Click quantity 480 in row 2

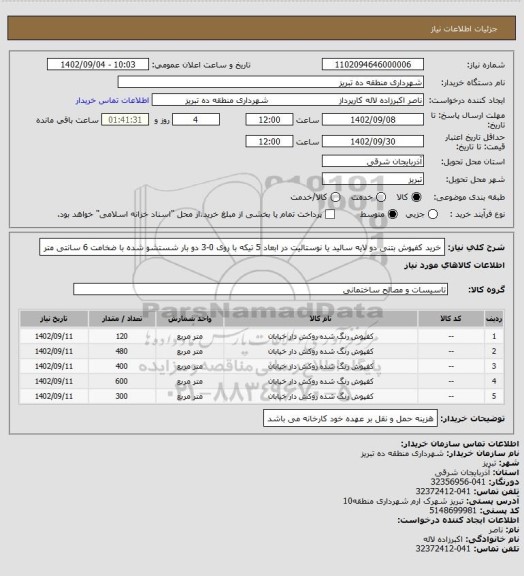point(122,351)
